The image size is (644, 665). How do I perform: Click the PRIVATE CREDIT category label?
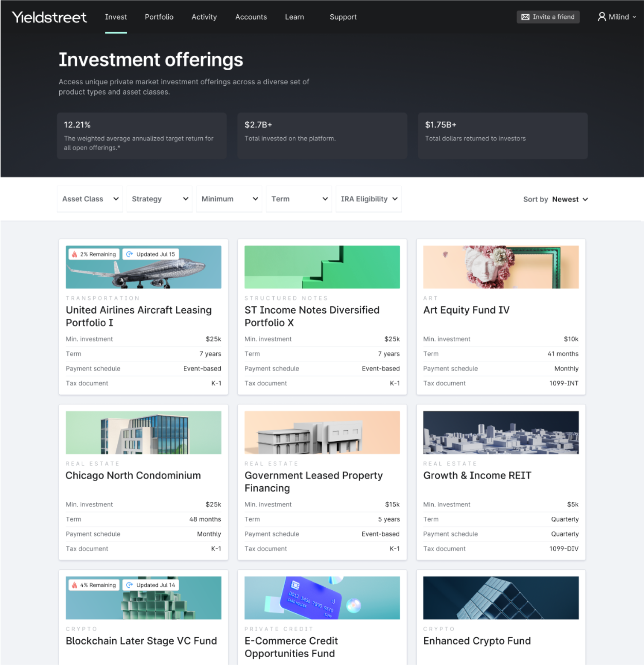point(279,629)
